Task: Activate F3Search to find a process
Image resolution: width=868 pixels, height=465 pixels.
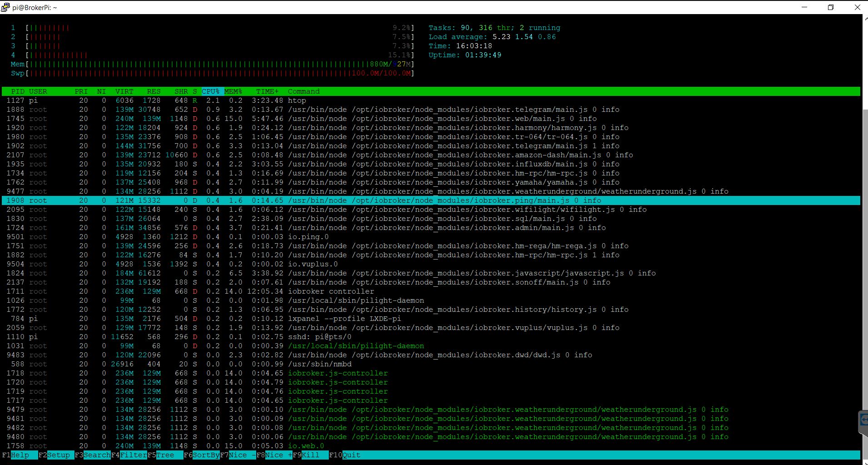Action: tap(92, 455)
